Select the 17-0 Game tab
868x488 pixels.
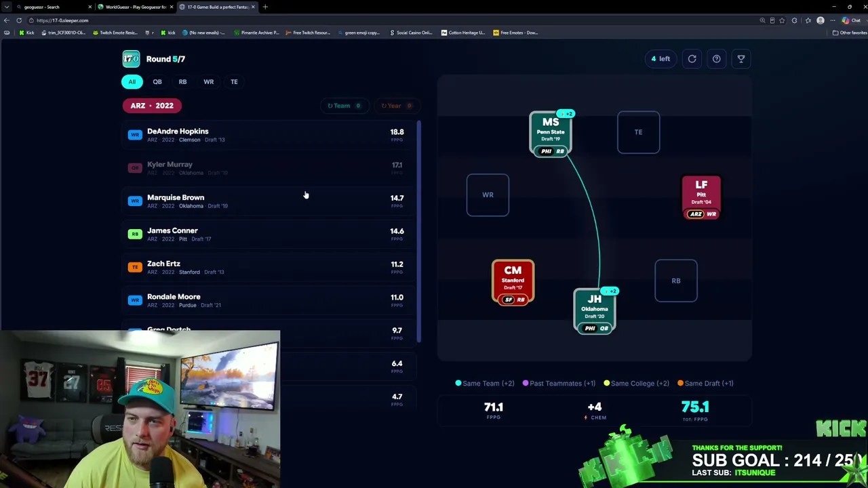pos(218,7)
